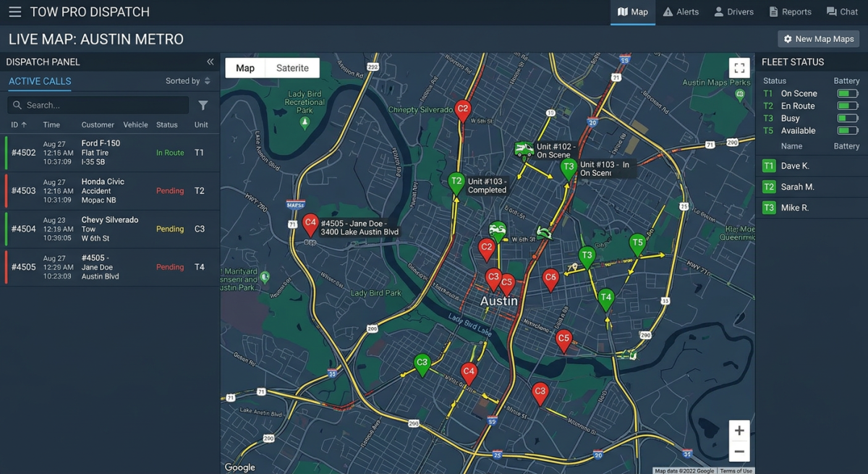The image size is (868, 474).
Task: Click Pending status of call #4504
Action: click(x=170, y=229)
